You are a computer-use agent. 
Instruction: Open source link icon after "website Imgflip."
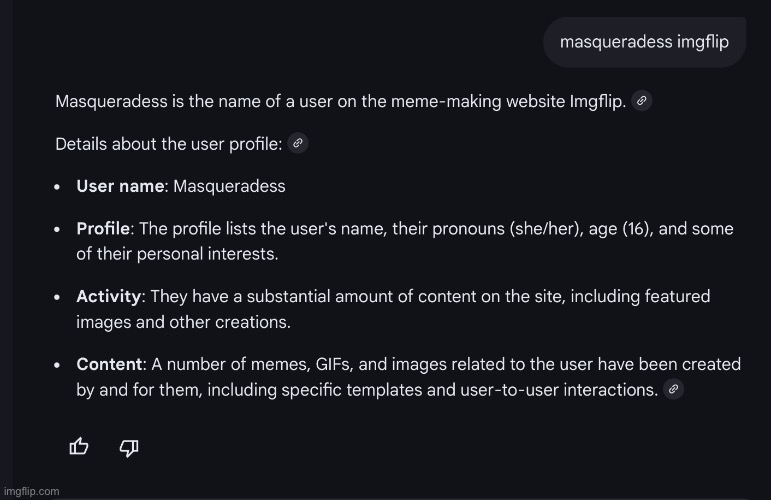click(x=642, y=101)
